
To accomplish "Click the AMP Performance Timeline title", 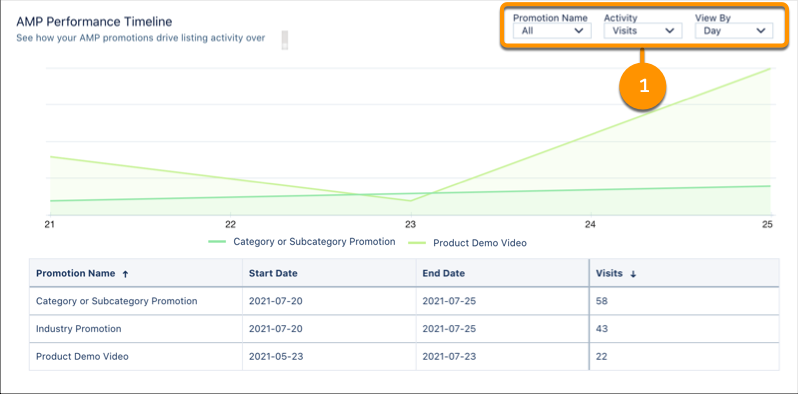I will tap(94, 21).
